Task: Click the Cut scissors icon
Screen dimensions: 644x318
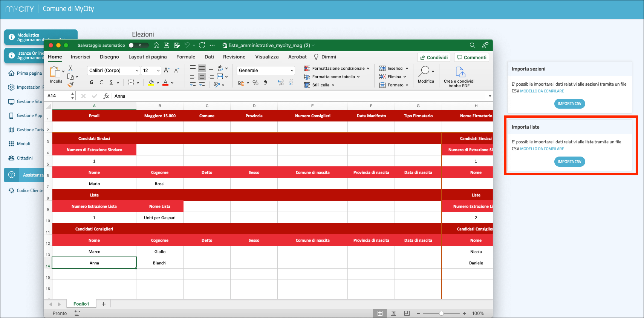Action: [70, 69]
